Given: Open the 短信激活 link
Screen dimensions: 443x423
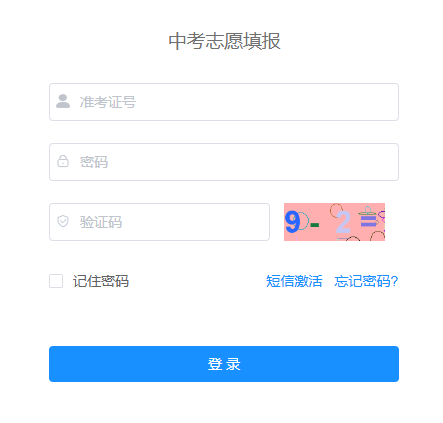Looking at the screenshot, I should coord(294,281).
